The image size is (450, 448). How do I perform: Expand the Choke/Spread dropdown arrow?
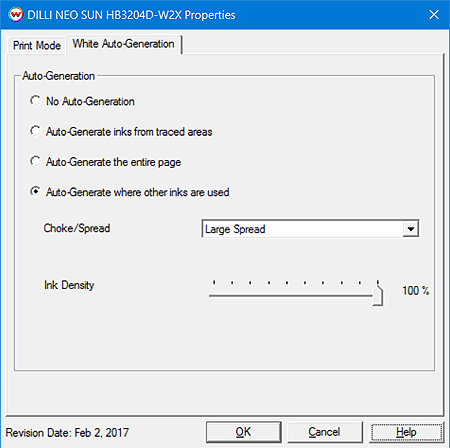[411, 229]
